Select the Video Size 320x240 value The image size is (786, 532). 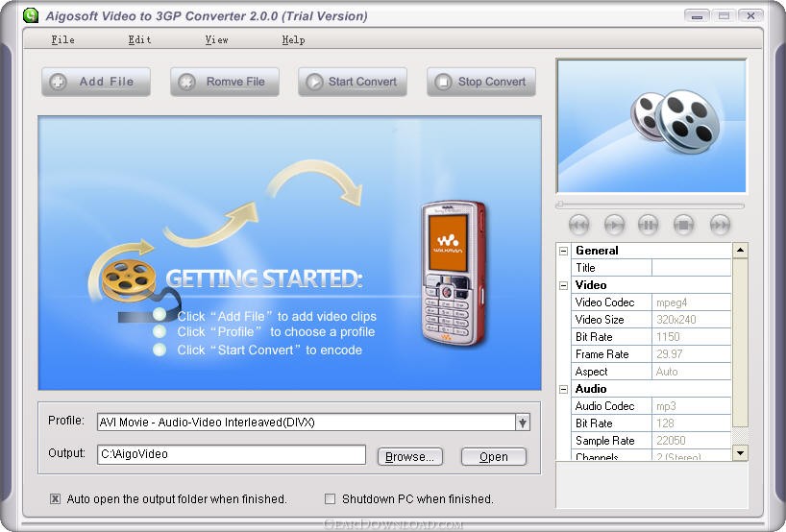coord(691,320)
